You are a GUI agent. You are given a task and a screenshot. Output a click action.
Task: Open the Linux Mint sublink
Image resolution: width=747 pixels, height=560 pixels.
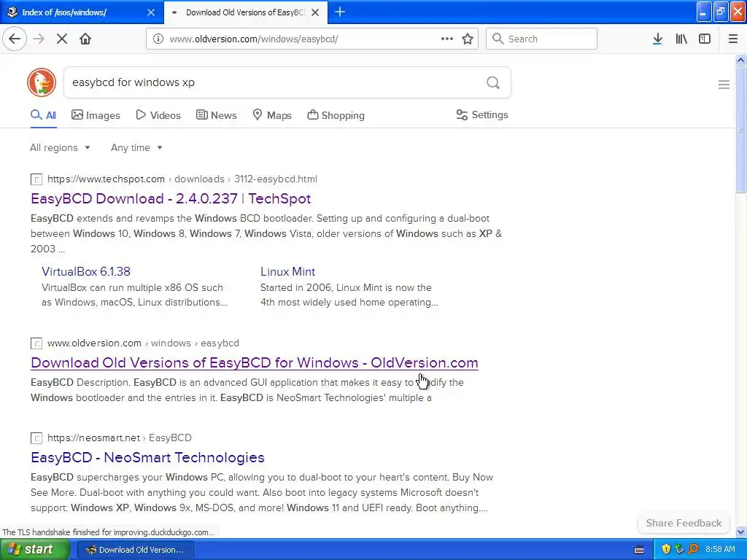287,271
